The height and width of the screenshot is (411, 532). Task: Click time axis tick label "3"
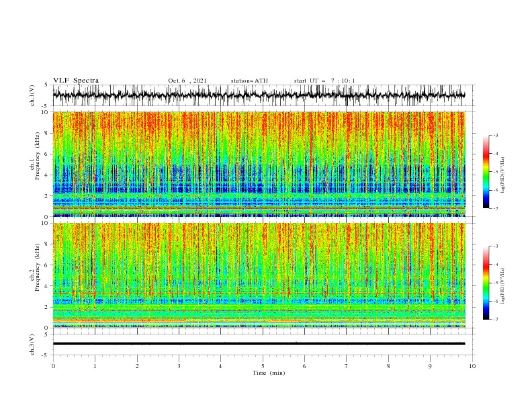pyautogui.click(x=179, y=366)
